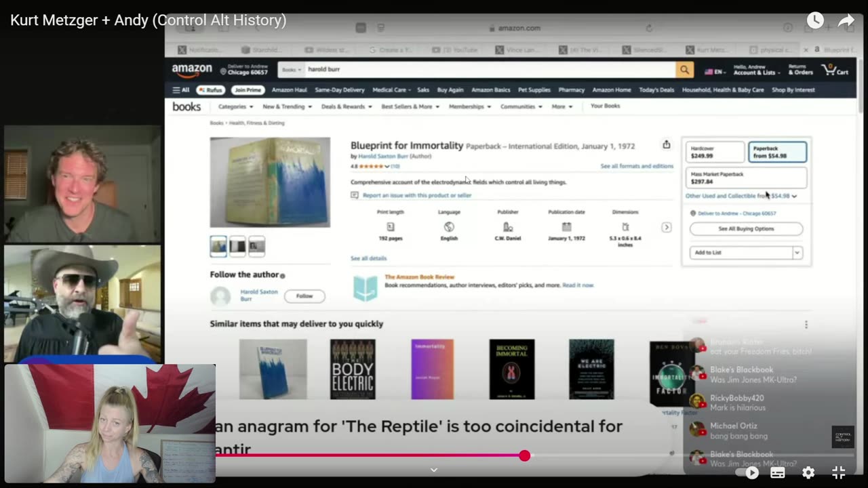Expand Other Used and Collectible offers
The width and height of the screenshot is (868, 488).
741,196
